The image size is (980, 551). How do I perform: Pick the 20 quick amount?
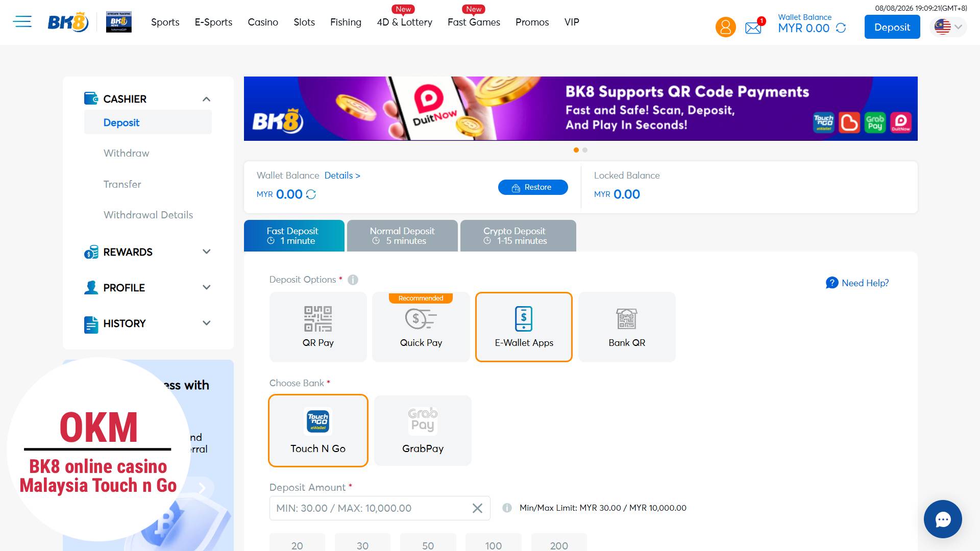pos(297,543)
